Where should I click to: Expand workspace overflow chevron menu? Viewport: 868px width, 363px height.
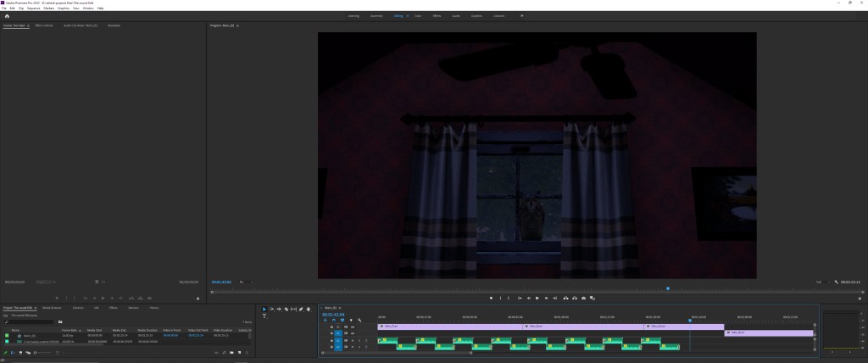pos(521,15)
